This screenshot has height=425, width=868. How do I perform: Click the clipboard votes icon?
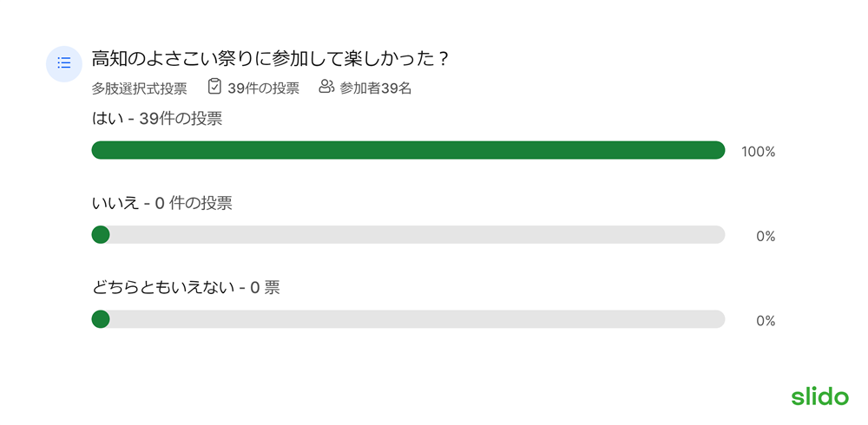pos(214,87)
